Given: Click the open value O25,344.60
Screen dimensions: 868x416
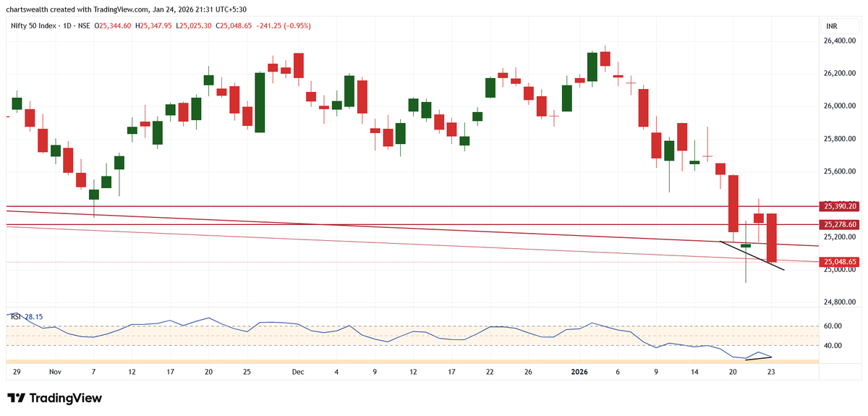Looking at the screenshot, I should [113, 25].
